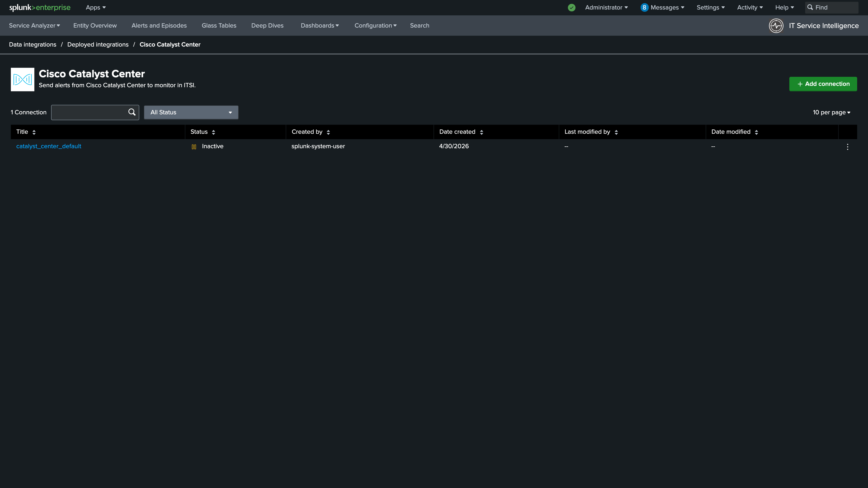Screen dimensions: 868x488
Task: Sort by the Last modified by column arrows
Action: (616, 132)
